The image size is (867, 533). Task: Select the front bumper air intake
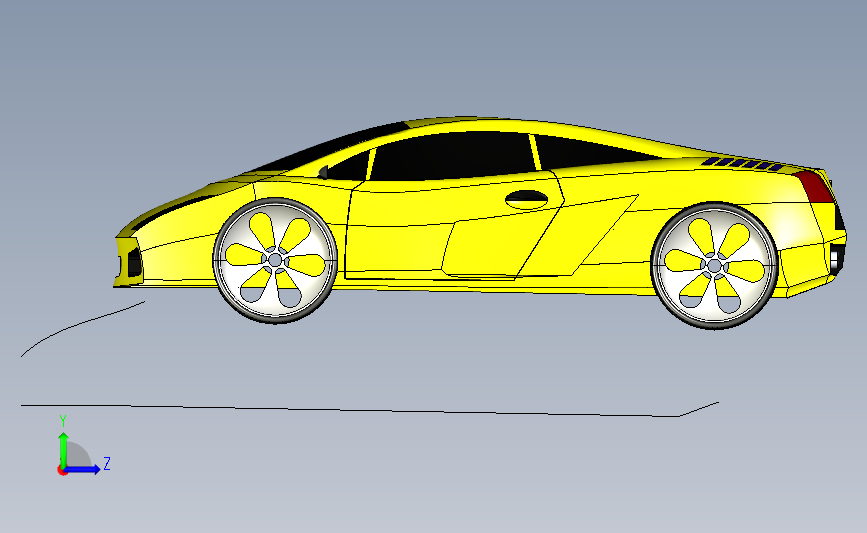pyautogui.click(x=134, y=263)
